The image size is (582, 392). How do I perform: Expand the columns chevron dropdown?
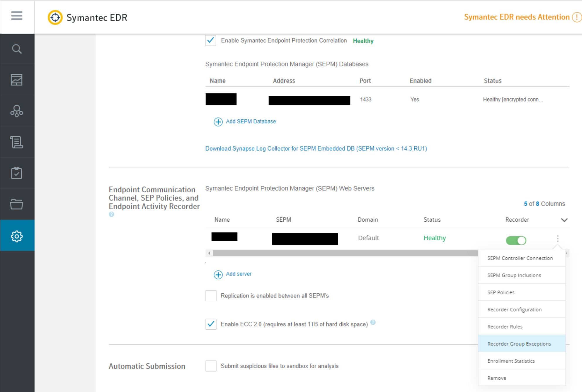(x=564, y=220)
